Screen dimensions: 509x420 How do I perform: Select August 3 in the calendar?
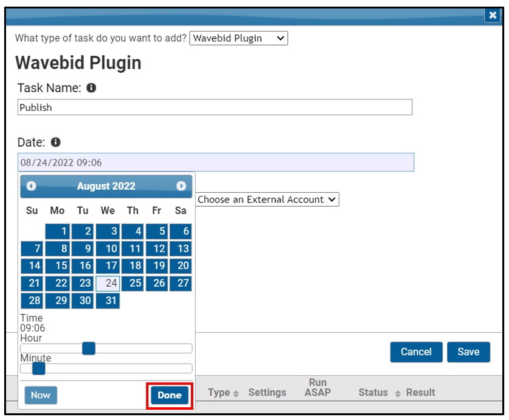coord(108,232)
